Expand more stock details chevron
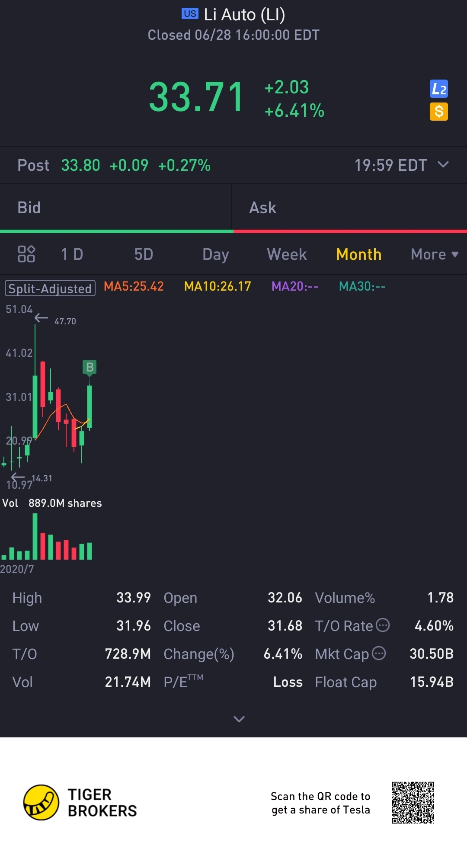467x868 pixels. 239,719
